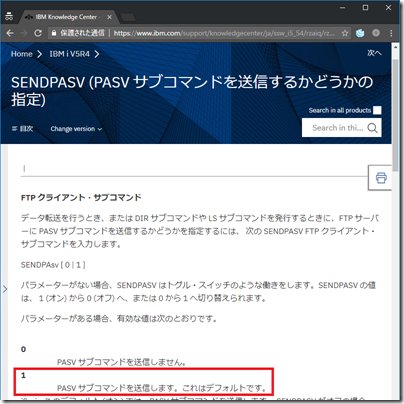Click the browser forward arrow
Screen dimensions: 404x404
[x=24, y=33]
